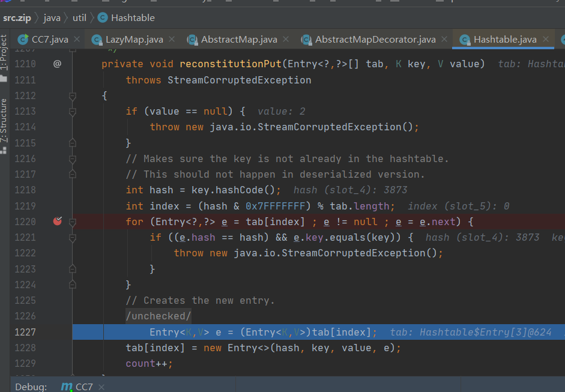Click the CC7 run configuration icon in Debug
Screen dimensions: 565x392
67,387
